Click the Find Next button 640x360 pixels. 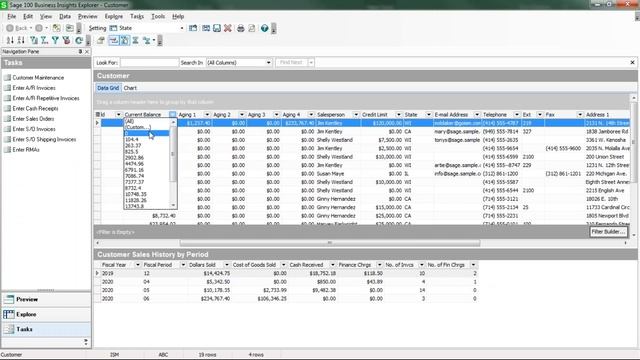click(291, 62)
